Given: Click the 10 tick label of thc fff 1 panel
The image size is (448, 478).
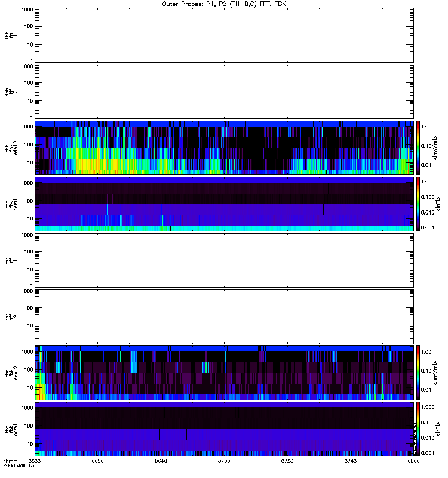Looking at the screenshot, I should tap(30, 269).
